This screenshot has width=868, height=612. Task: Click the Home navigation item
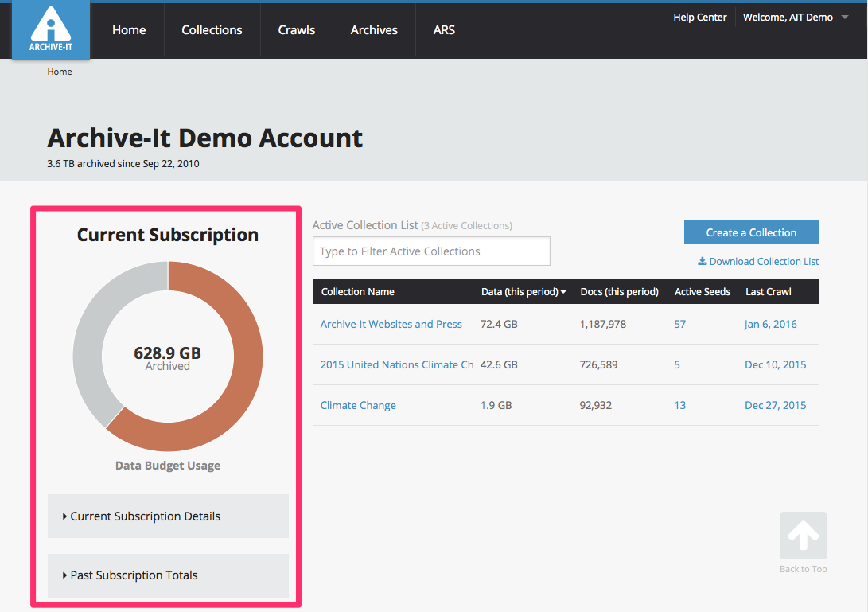tap(129, 30)
